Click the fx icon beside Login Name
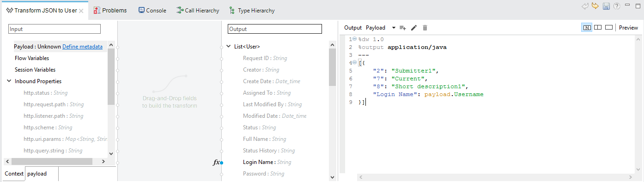This screenshot has width=644, height=182. pos(216,163)
